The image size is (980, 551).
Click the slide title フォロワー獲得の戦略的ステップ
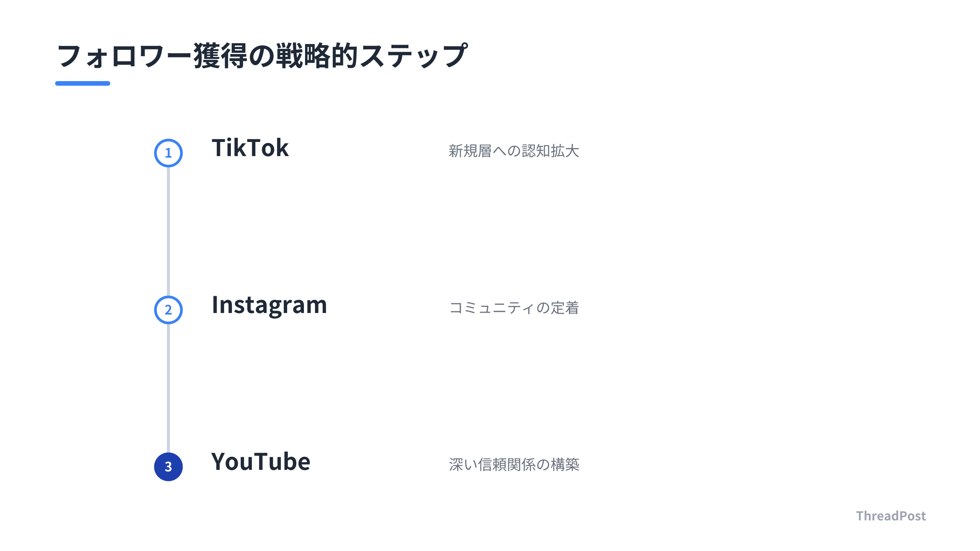point(262,56)
